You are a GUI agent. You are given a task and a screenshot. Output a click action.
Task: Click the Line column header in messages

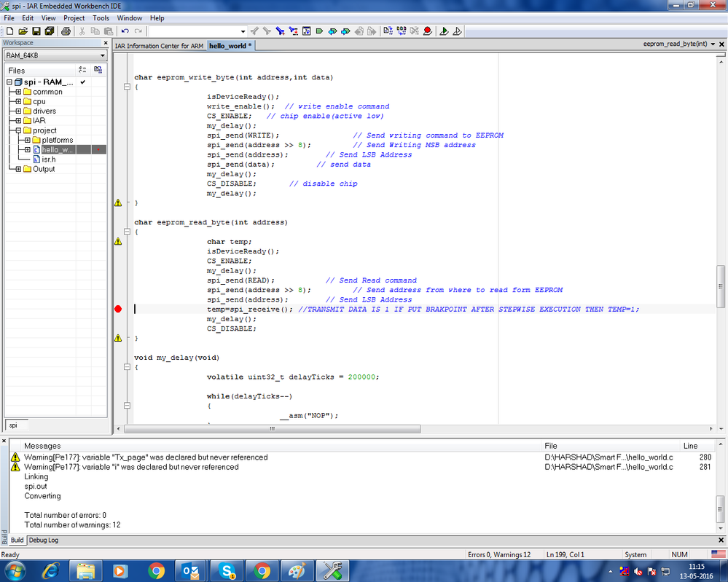pos(697,446)
